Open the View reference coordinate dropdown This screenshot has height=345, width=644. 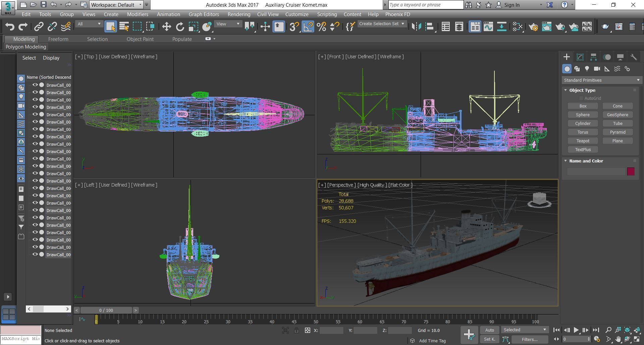point(228,24)
